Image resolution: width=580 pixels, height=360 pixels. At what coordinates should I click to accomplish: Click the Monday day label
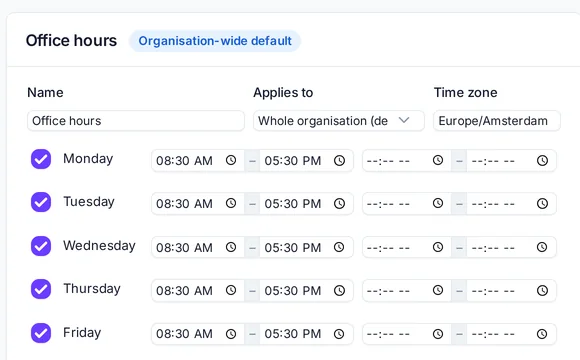coord(88,159)
